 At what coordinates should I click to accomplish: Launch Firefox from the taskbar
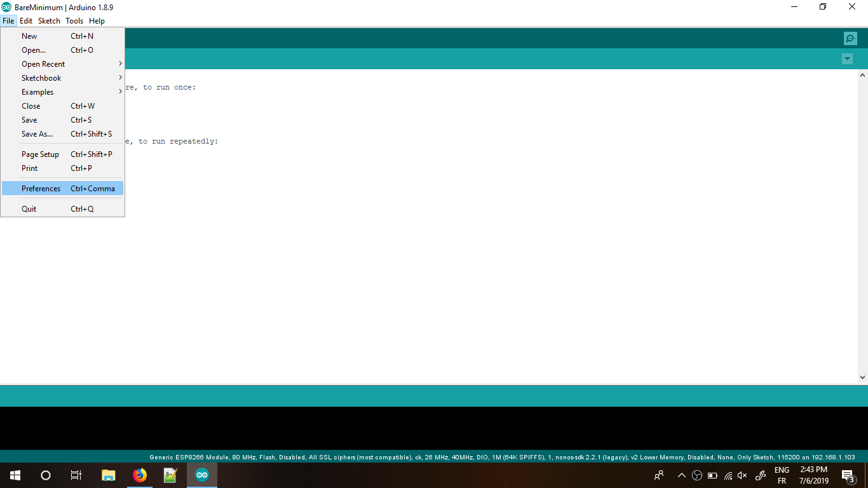click(x=139, y=475)
